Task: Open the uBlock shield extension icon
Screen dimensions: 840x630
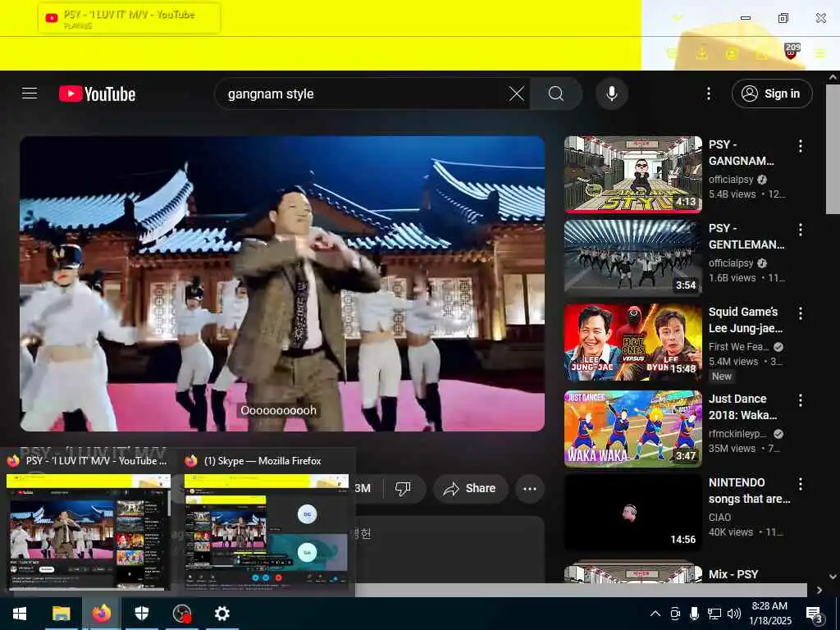Action: pyautogui.click(x=792, y=52)
